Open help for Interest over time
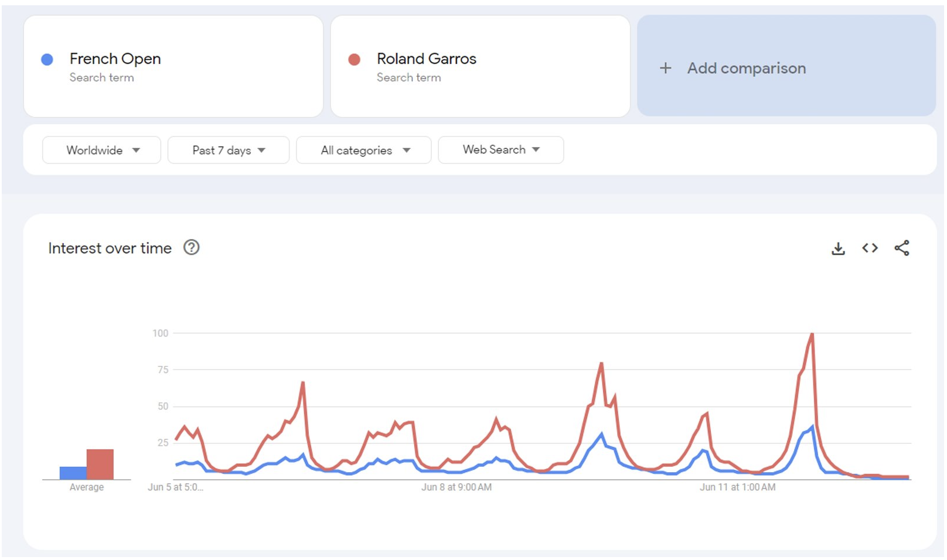 click(x=192, y=247)
